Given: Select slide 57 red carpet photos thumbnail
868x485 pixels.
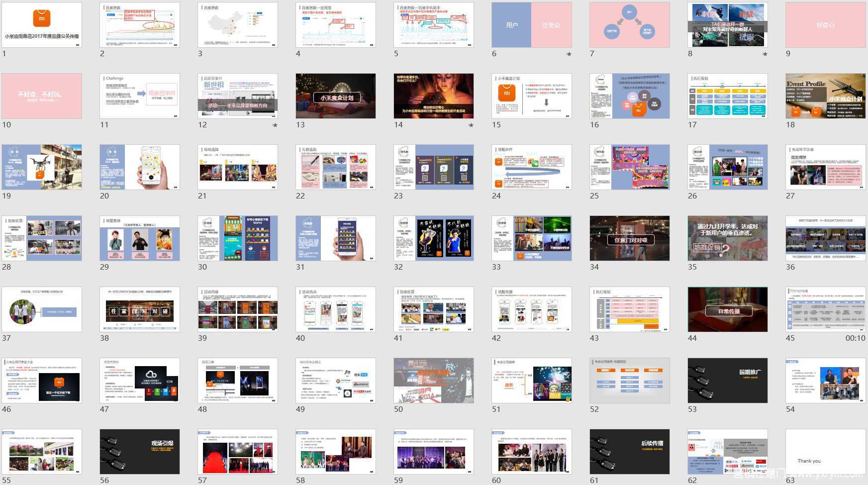Looking at the screenshot, I should [x=238, y=452].
